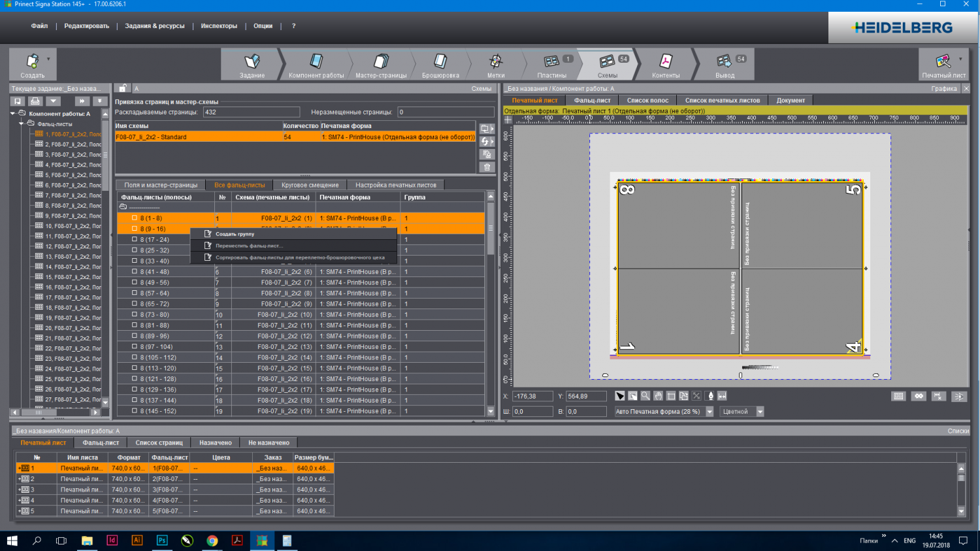Open the Круговое смещение tab
This screenshot has width=980, height=551.
310,185
